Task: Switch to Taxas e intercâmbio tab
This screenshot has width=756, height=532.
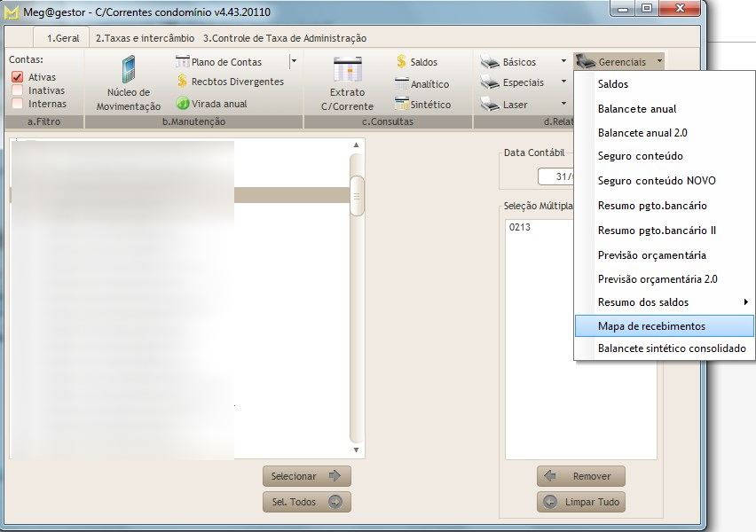Action: [x=145, y=38]
